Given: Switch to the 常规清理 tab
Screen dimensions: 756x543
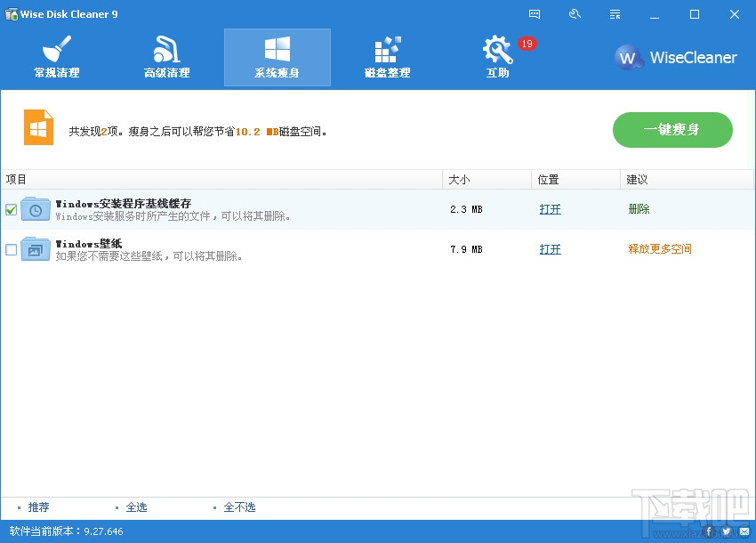Looking at the screenshot, I should 55,57.
